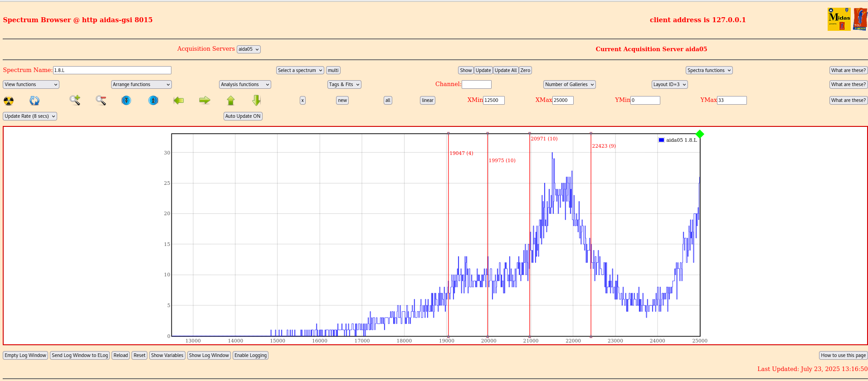Toggle the linear scale button
Screen dimensions: 868x381
[x=427, y=101]
